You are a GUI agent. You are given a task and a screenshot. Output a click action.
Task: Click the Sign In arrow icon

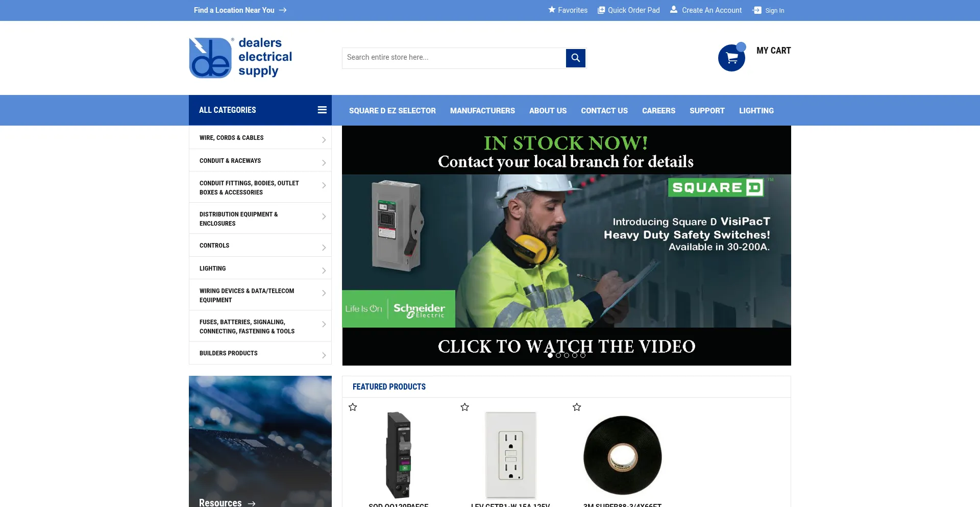click(x=757, y=10)
